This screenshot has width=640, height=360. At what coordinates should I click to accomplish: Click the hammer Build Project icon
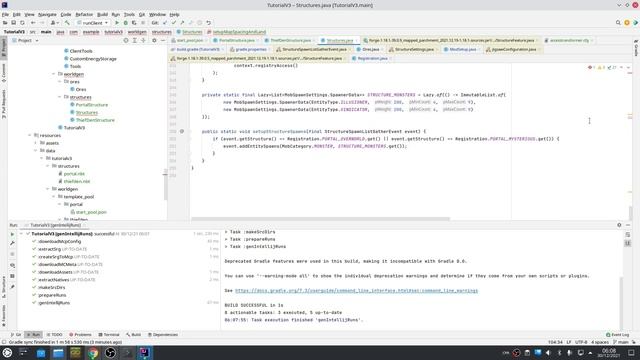tap(67, 23)
